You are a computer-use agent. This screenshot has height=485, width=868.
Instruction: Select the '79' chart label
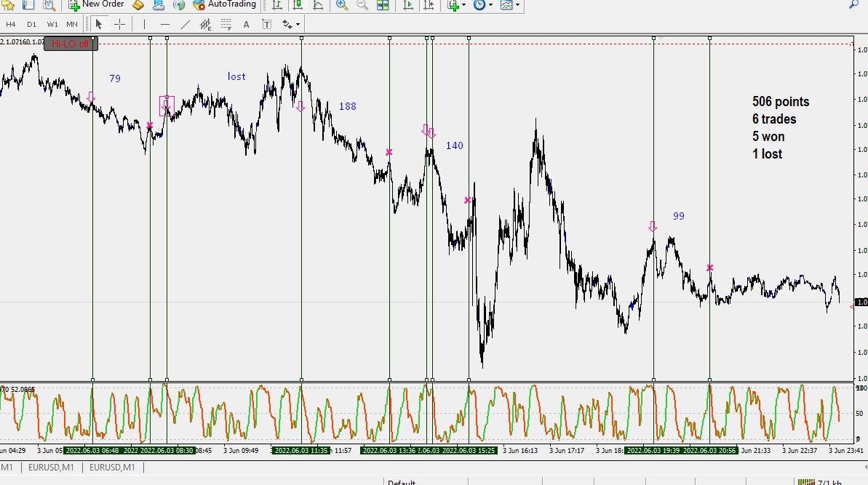point(115,79)
